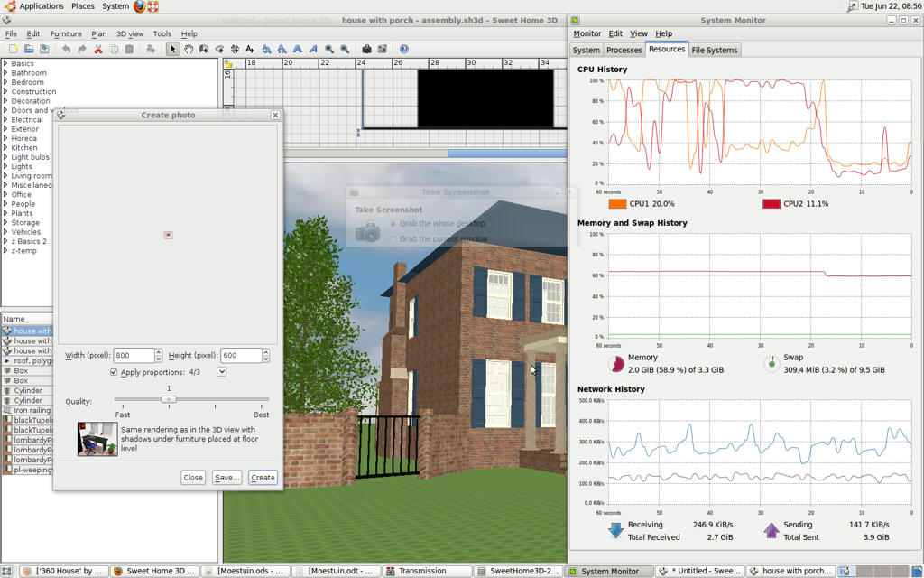Click the Width (pixel) input field

pos(134,356)
